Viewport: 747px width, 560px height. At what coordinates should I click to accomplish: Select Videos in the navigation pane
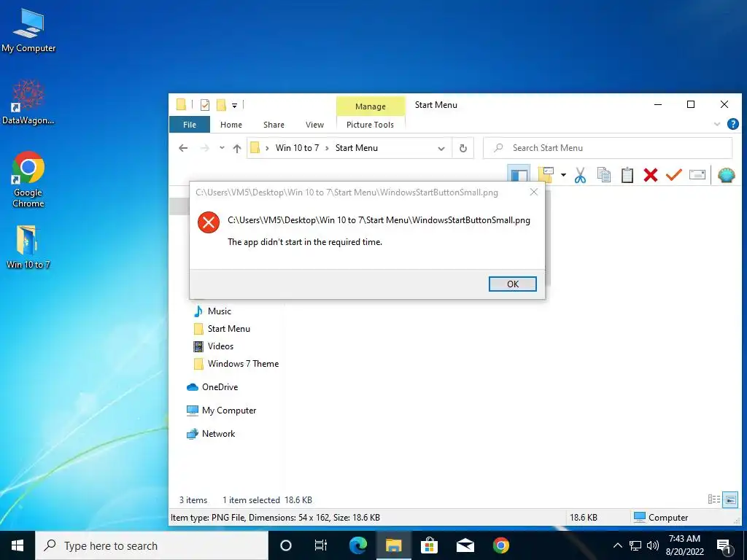220,346
